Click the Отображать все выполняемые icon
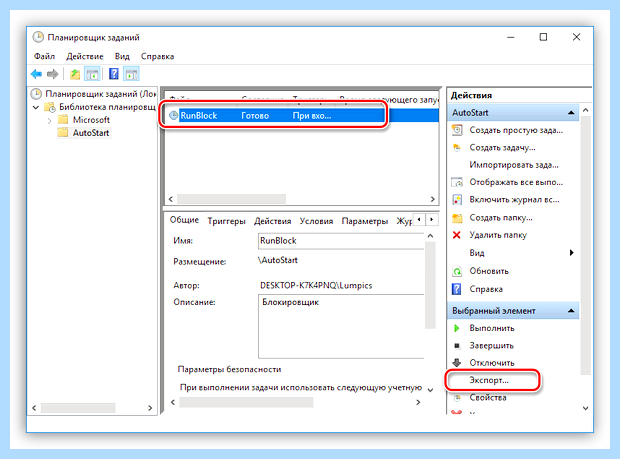This screenshot has height=459, width=620. coord(457,182)
